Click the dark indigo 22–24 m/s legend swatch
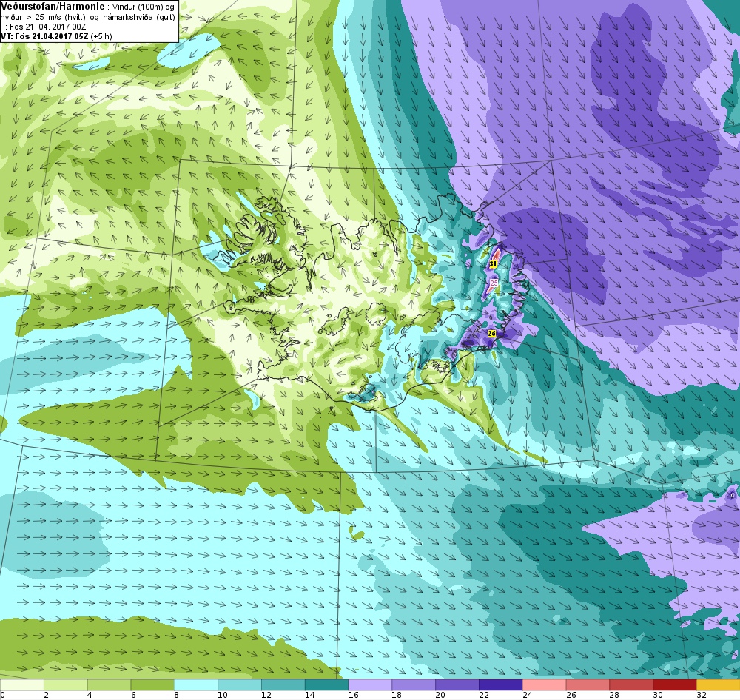 (500, 684)
